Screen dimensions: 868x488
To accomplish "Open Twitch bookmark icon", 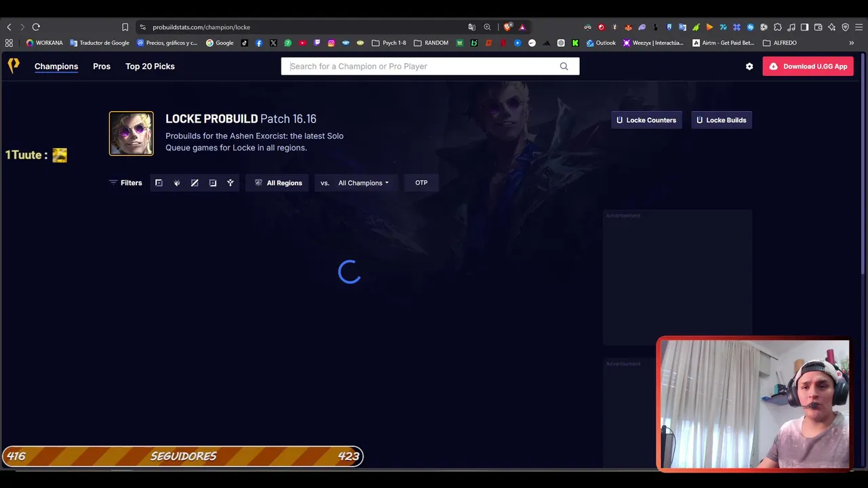I will [x=317, y=43].
